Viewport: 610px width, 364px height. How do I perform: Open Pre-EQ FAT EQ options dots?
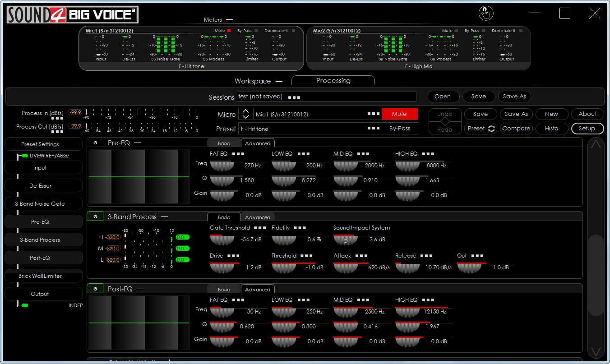tap(239, 154)
